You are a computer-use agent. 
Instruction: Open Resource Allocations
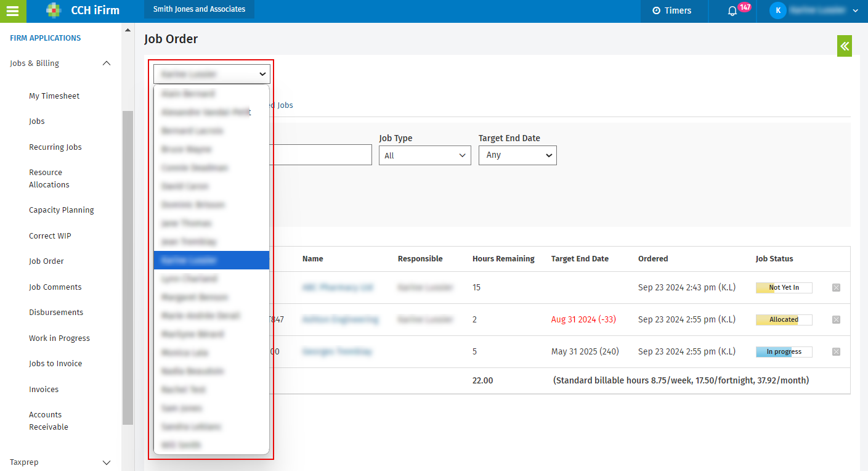click(x=49, y=179)
